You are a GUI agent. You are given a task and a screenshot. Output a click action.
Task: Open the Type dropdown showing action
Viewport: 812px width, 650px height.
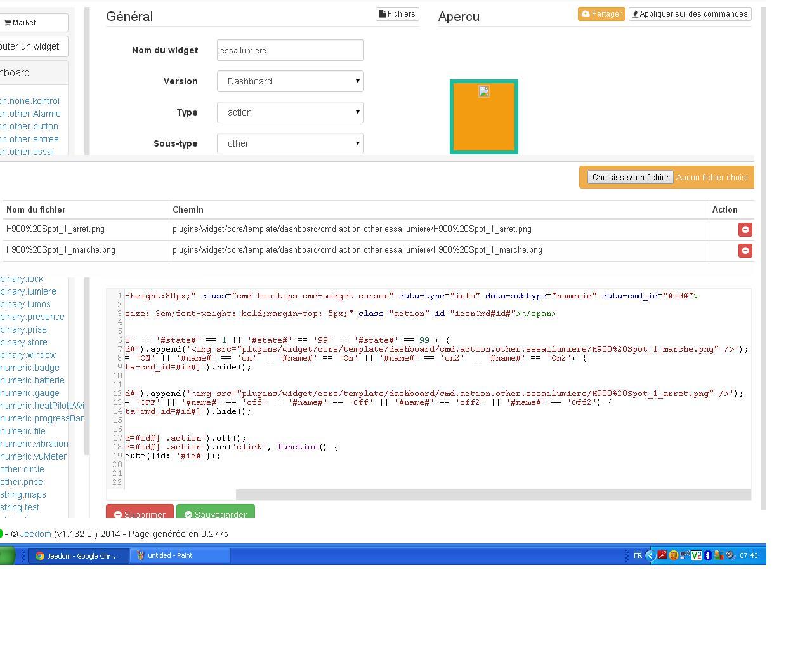[291, 112]
